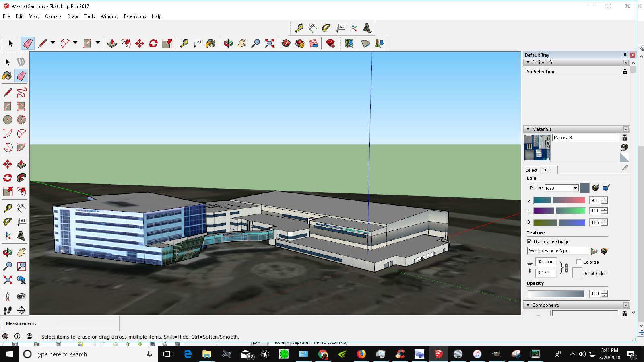Open the Camera menu
644x362 pixels.
tap(53, 16)
